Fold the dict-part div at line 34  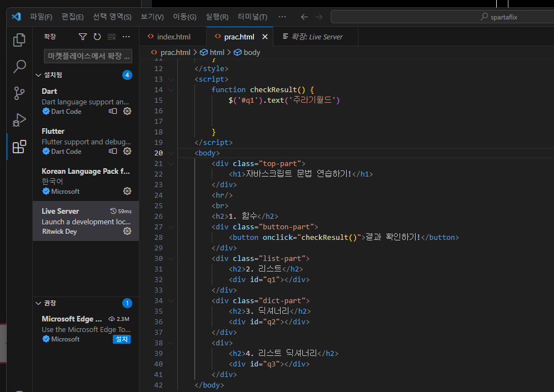(x=171, y=301)
